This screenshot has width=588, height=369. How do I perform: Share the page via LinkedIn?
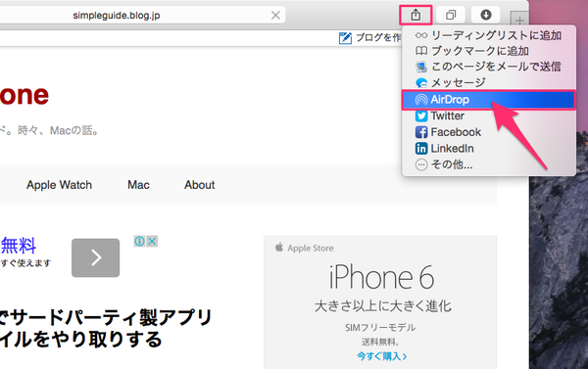pyautogui.click(x=488, y=149)
